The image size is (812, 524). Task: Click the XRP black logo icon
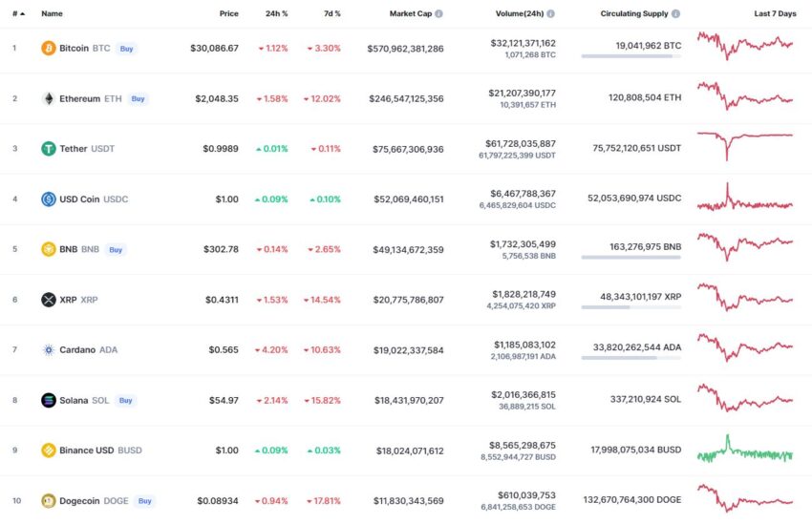point(48,300)
